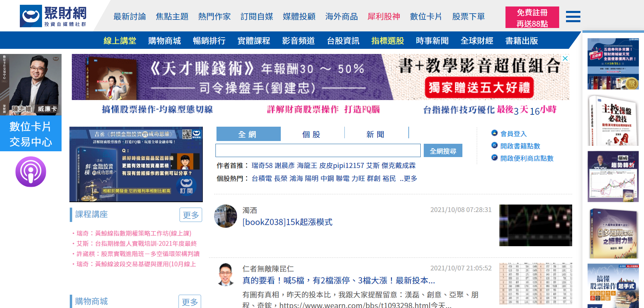Select the 新聞 search tab

click(x=376, y=134)
